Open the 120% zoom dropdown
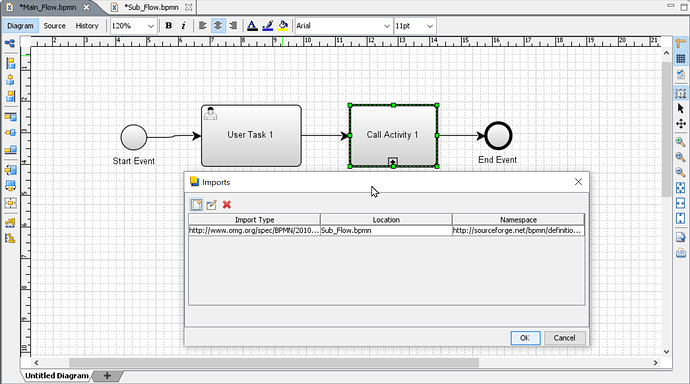 pyautogui.click(x=133, y=26)
